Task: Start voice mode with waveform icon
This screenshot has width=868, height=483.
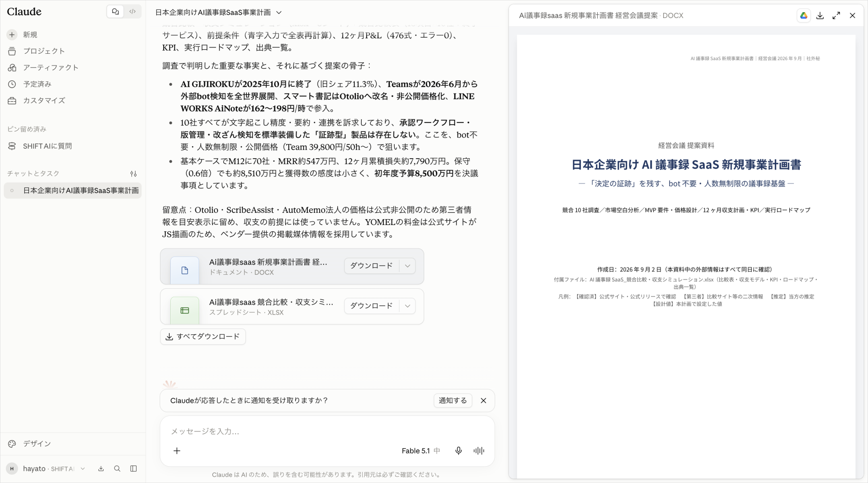Action: pyautogui.click(x=479, y=451)
